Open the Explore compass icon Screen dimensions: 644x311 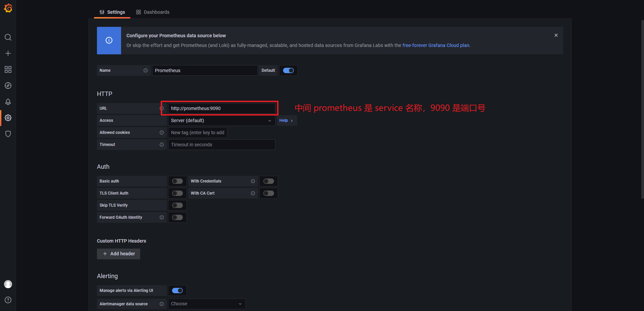click(x=8, y=86)
